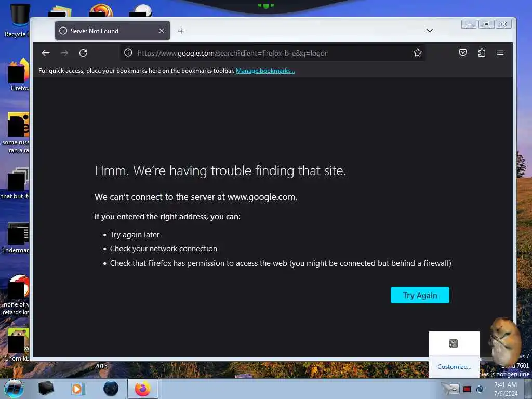Open the Firefox application menu
This screenshot has width=532, height=399.
point(500,52)
